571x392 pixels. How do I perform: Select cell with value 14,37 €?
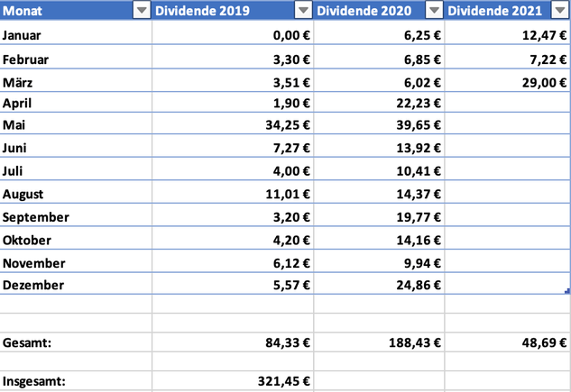[379, 194]
